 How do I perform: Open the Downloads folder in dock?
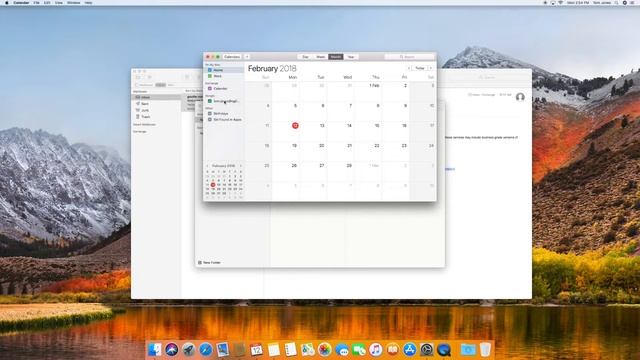coord(468,349)
